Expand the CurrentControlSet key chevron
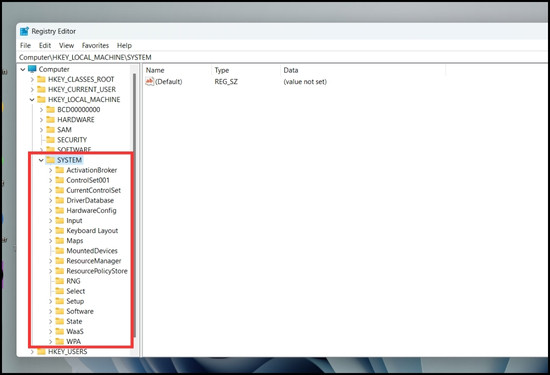Viewport: 550px width, 375px height. pos(51,190)
